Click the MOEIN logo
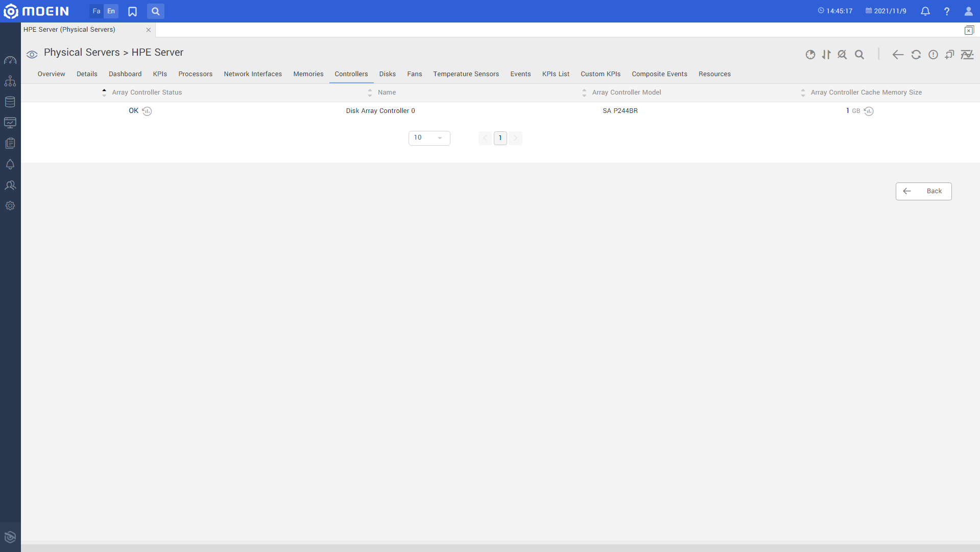The height and width of the screenshot is (552, 980). 36,11
